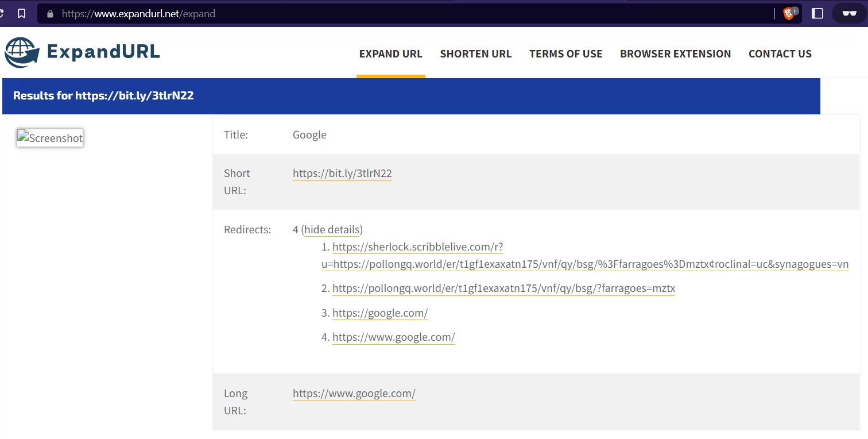The height and width of the screenshot is (439, 868).
Task: Click the Long URL www.google.com link
Action: [x=354, y=394]
